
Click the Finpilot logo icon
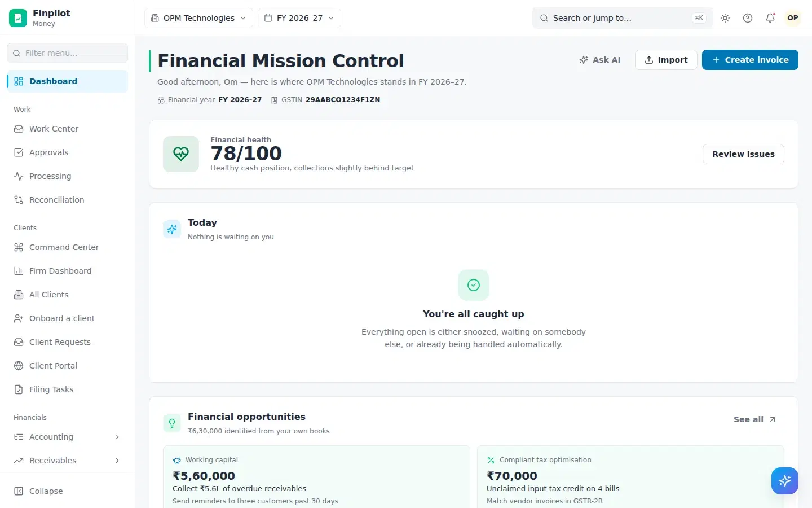18,18
